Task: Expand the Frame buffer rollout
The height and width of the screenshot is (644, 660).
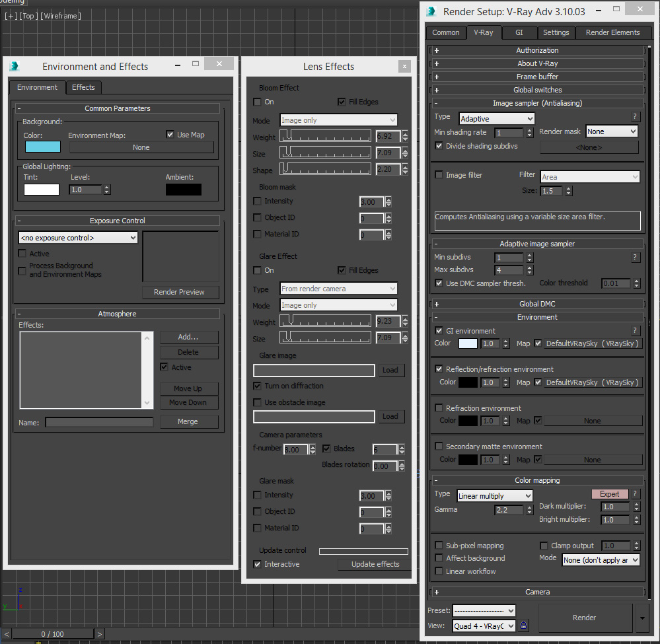Action: click(x=538, y=77)
